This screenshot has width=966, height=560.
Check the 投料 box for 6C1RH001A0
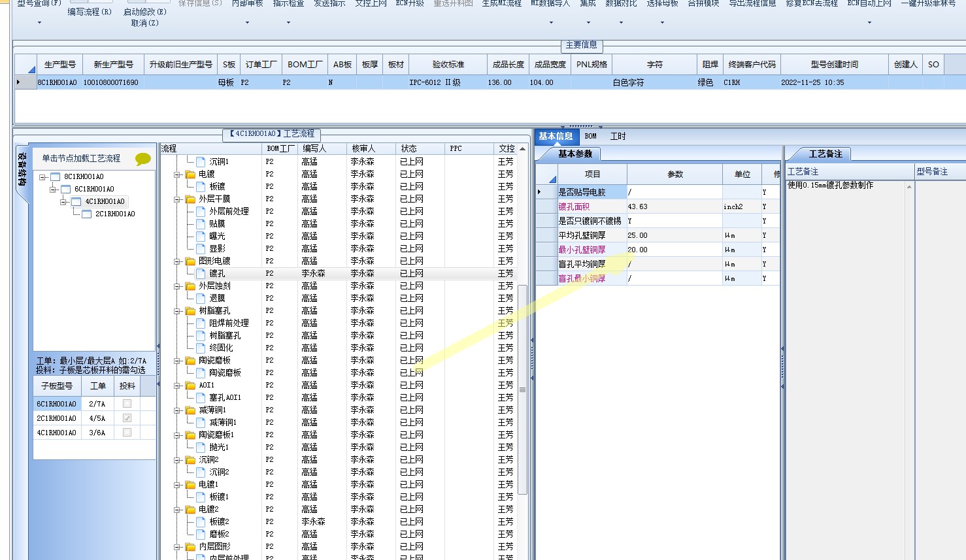127,404
